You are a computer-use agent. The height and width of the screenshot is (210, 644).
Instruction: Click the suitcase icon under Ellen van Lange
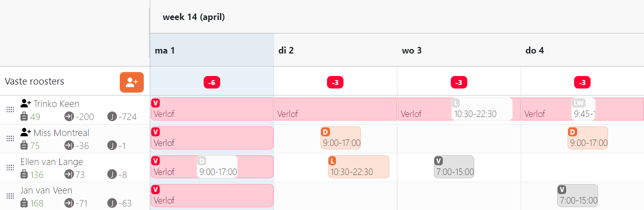(24, 174)
